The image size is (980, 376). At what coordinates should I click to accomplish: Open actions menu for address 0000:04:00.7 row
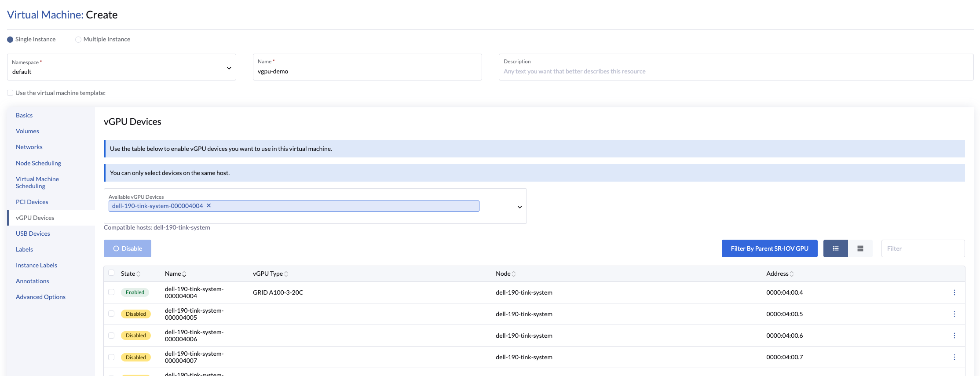(x=954, y=357)
